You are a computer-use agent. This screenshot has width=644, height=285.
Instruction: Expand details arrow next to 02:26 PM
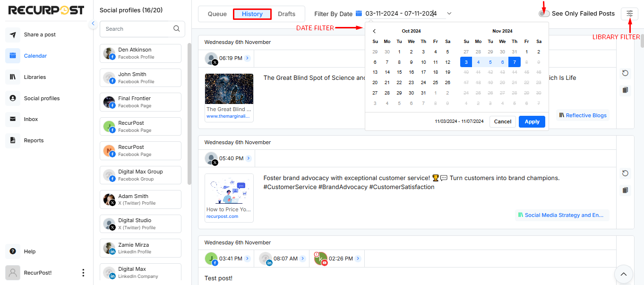(x=358, y=259)
